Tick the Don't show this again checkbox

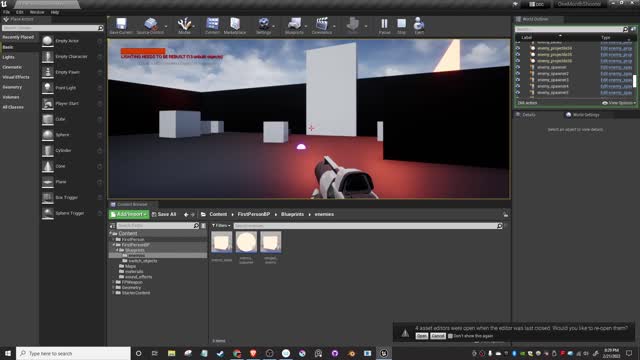point(450,336)
